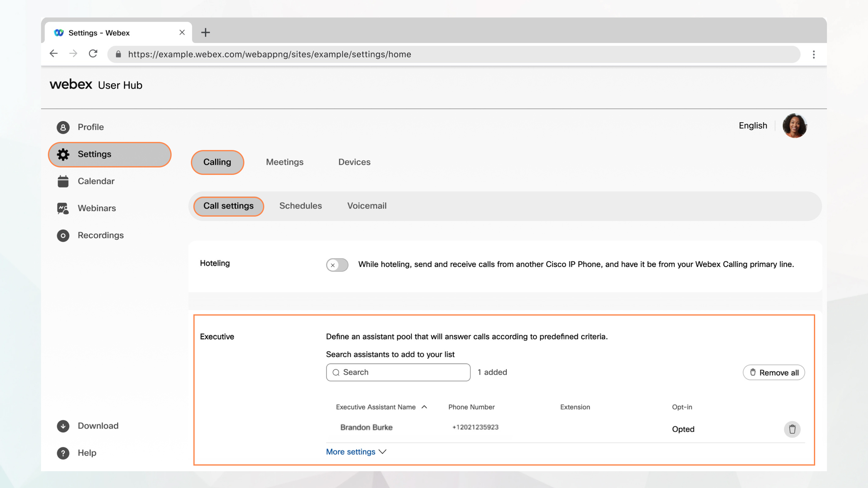Click the Webex logo icon top left
The width and height of the screenshot is (868, 488).
(x=59, y=32)
